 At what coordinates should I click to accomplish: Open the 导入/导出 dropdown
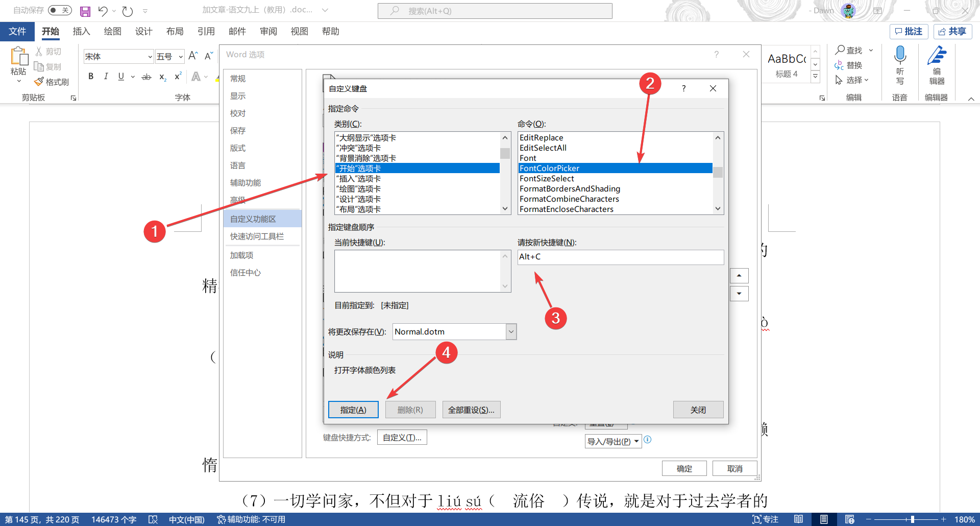614,441
